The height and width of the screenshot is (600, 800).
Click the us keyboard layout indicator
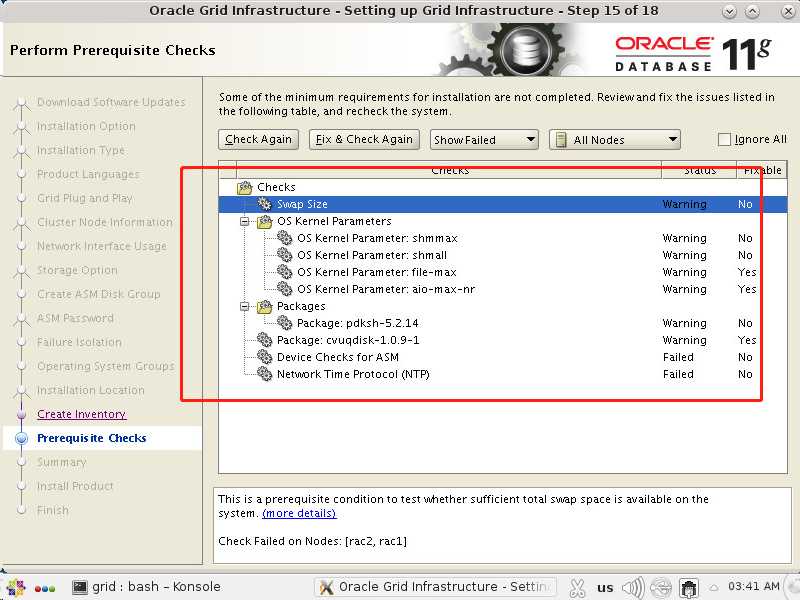(x=605, y=588)
